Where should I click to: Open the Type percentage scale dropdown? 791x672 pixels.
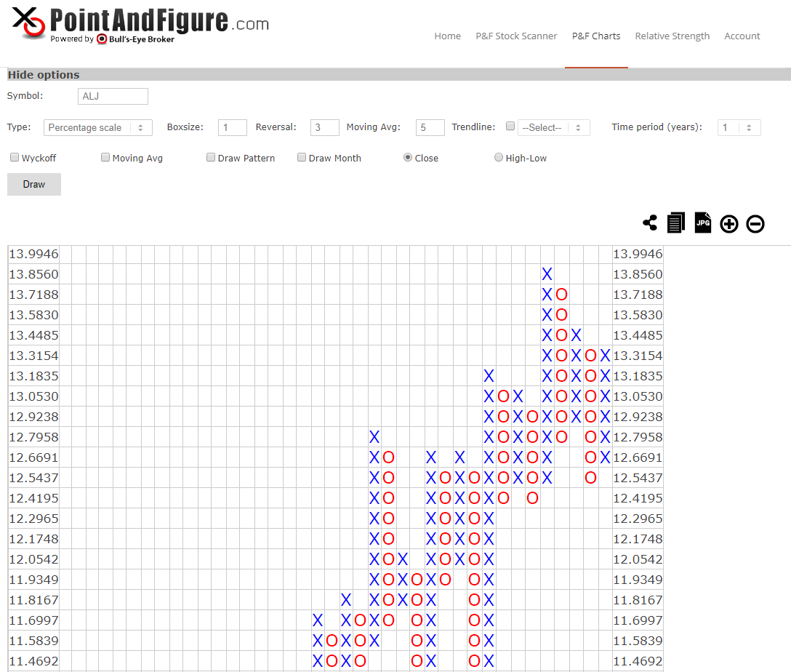98,127
